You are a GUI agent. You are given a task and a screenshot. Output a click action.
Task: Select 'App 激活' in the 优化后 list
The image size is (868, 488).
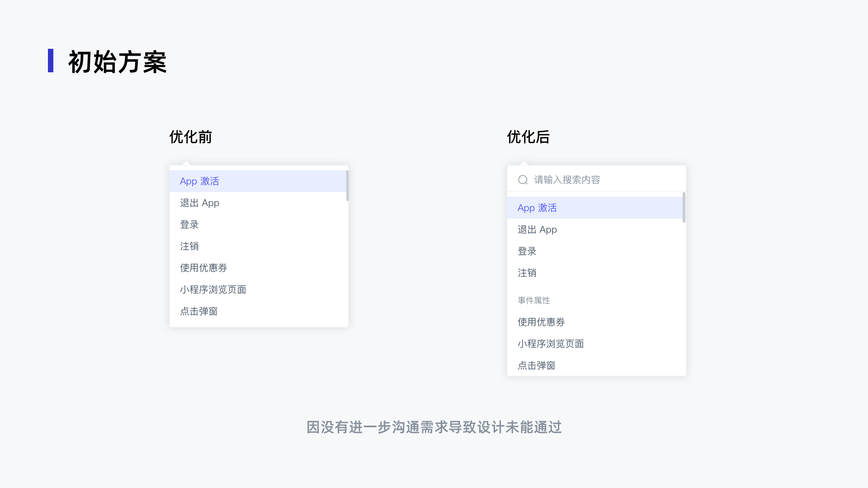click(x=537, y=208)
